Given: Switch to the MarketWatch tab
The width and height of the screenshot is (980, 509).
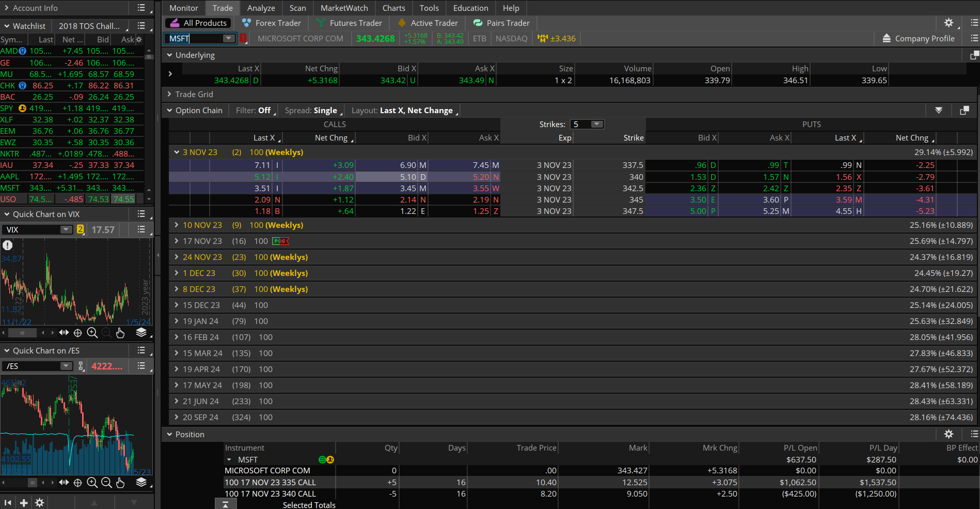Looking at the screenshot, I should tap(344, 8).
